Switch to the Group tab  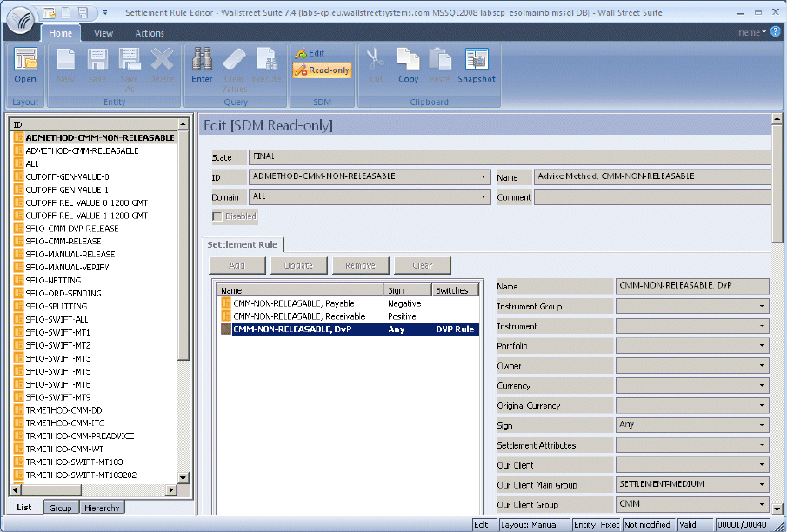[60, 508]
